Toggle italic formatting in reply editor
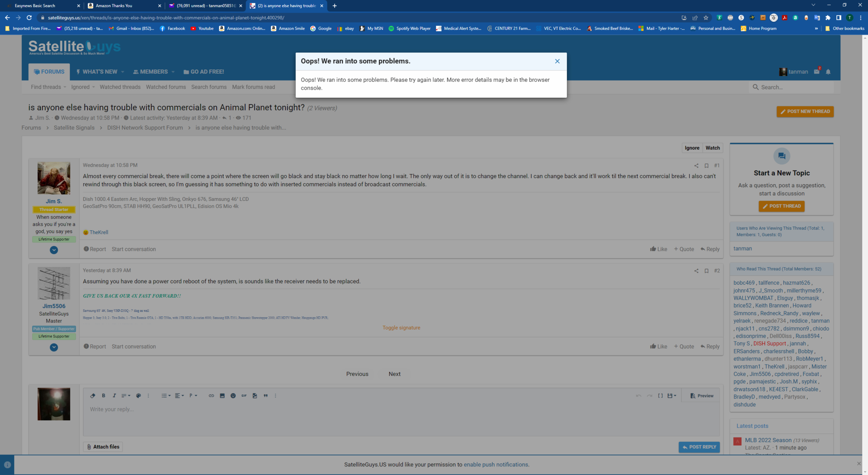 pyautogui.click(x=114, y=396)
